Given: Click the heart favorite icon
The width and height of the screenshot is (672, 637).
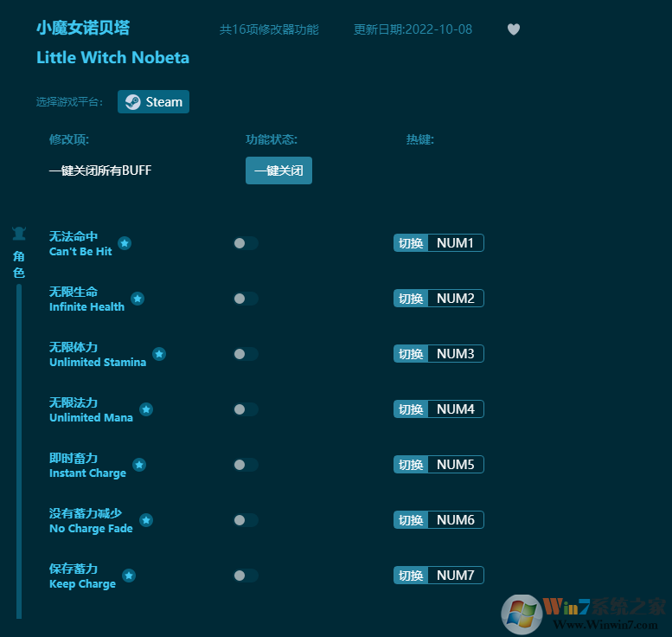Looking at the screenshot, I should click(514, 29).
